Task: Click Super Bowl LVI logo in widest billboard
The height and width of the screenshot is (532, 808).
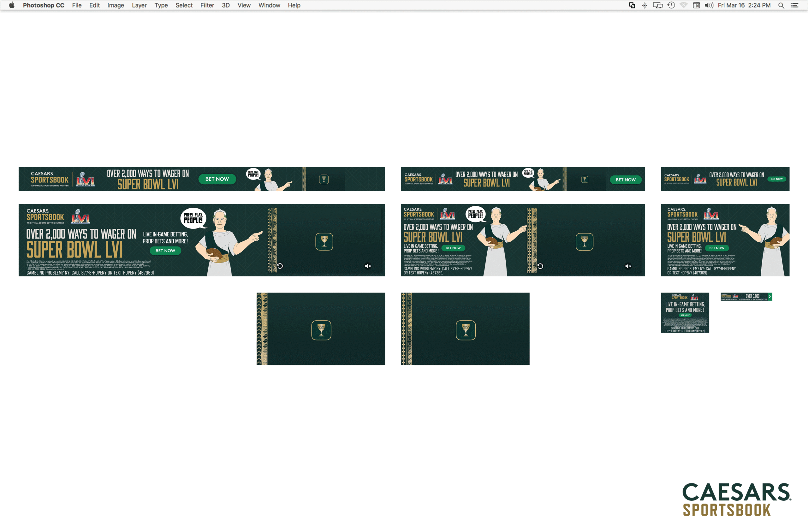Action: pyautogui.click(x=80, y=216)
